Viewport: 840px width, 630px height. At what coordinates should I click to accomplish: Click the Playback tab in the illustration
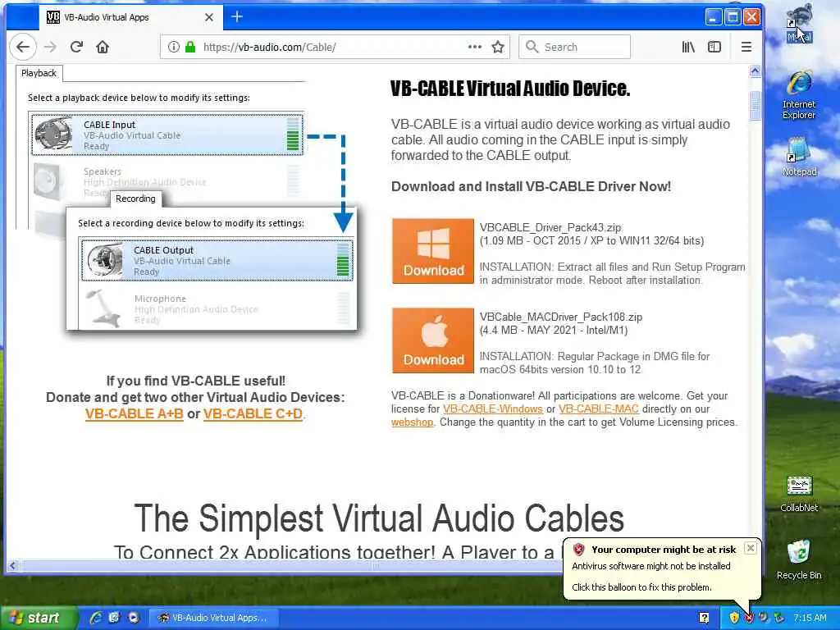coord(39,73)
